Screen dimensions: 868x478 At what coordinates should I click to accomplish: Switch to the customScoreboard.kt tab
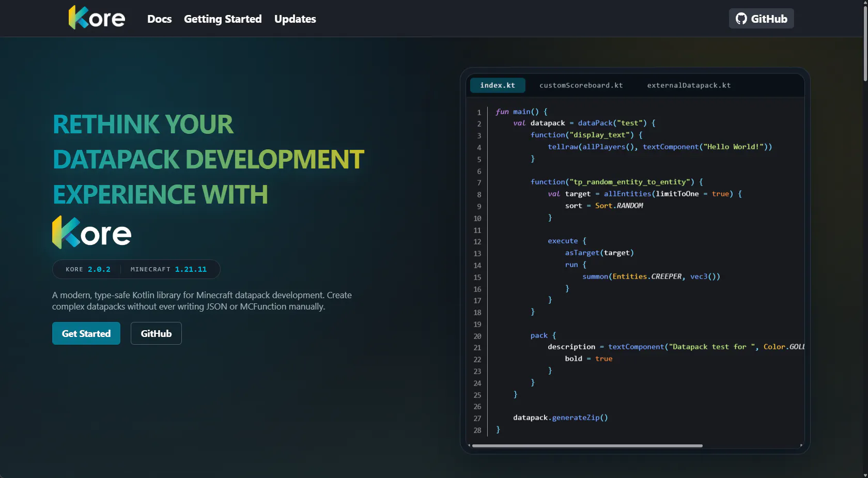pyautogui.click(x=581, y=85)
